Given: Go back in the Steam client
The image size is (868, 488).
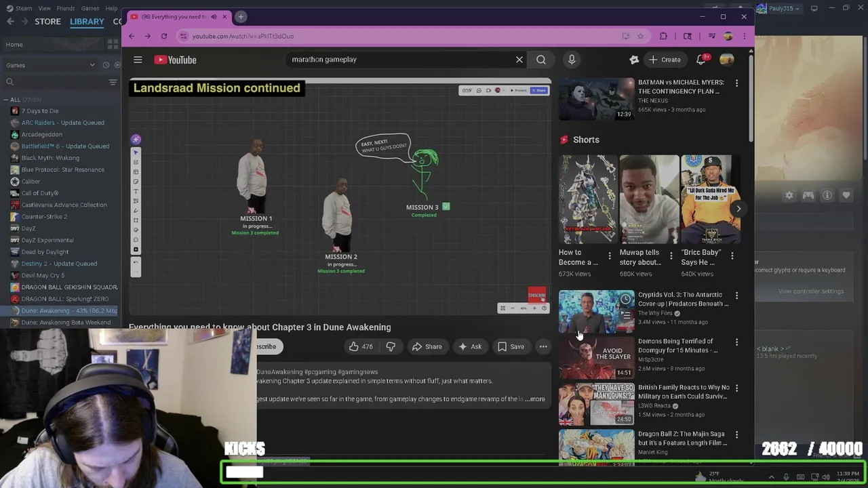Looking at the screenshot, I should 10,22.
